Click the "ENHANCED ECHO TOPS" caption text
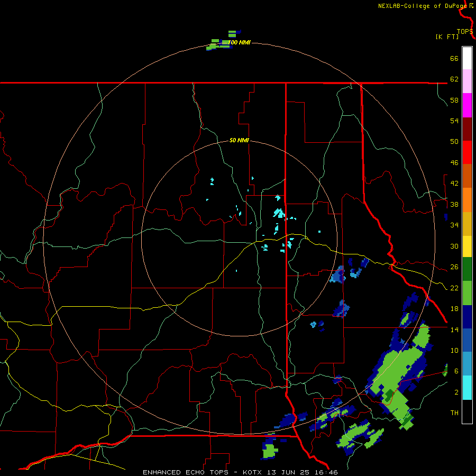The width and height of the screenshot is (476, 476). 187,472
